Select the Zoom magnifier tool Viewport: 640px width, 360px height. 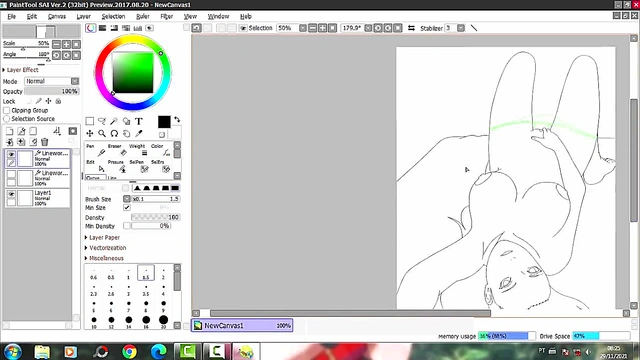[102, 133]
